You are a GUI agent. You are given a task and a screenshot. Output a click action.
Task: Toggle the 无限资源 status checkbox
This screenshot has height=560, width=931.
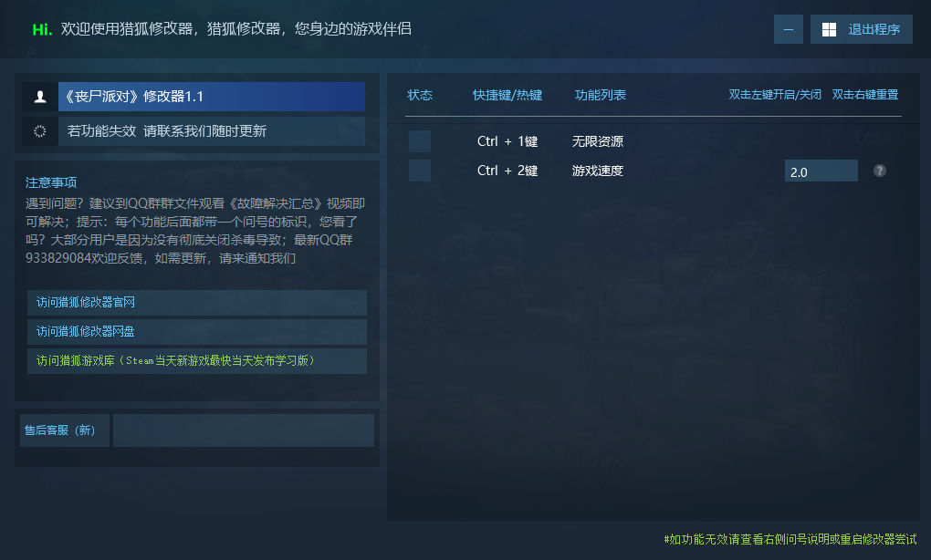point(420,141)
